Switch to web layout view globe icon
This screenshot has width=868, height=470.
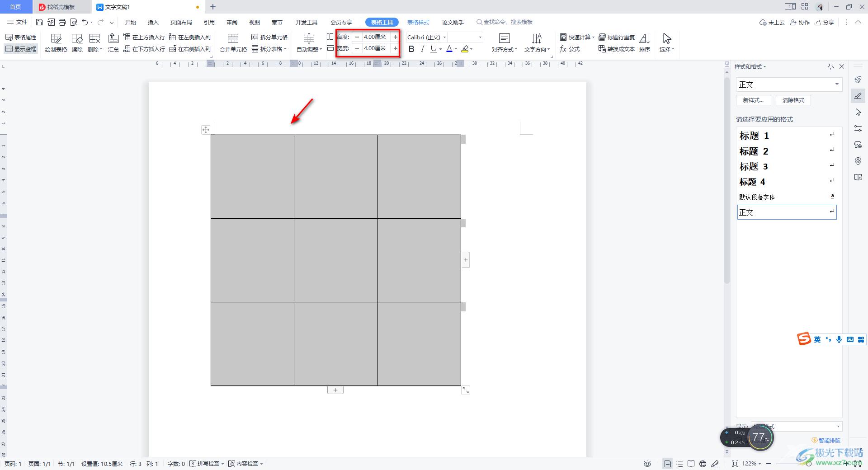tap(703, 464)
